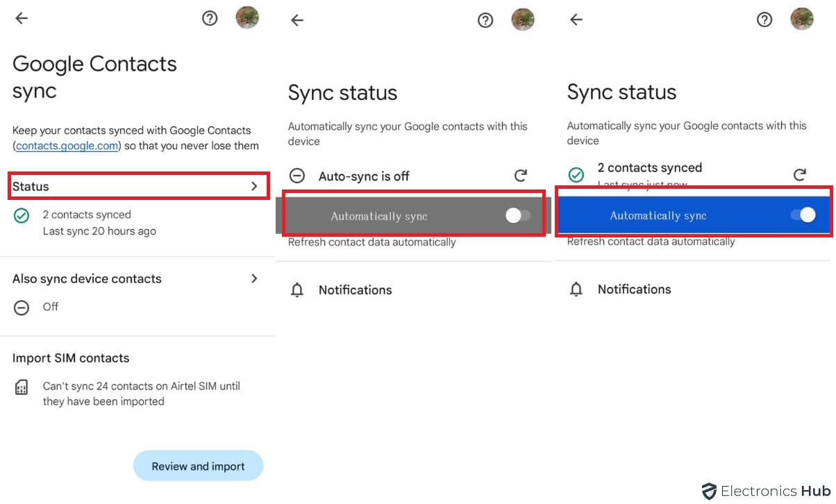
Task: Disable the blue 'Automatically sync' switch
Action: (803, 215)
